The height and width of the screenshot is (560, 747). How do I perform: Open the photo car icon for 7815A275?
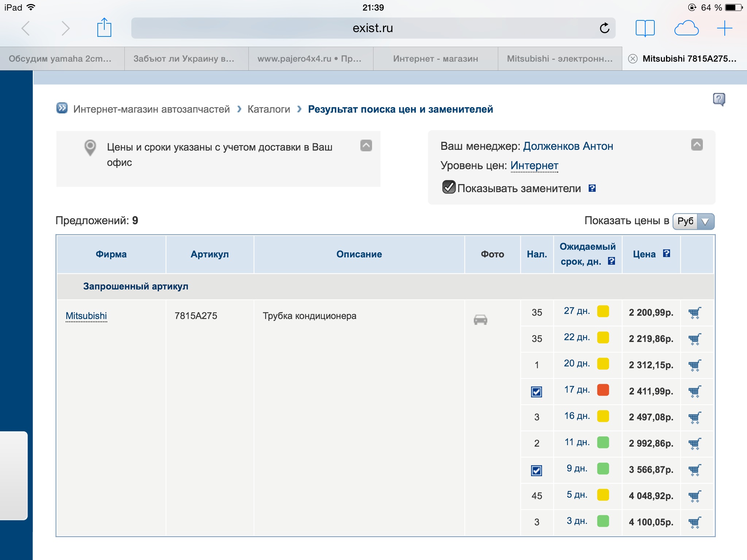point(480,319)
